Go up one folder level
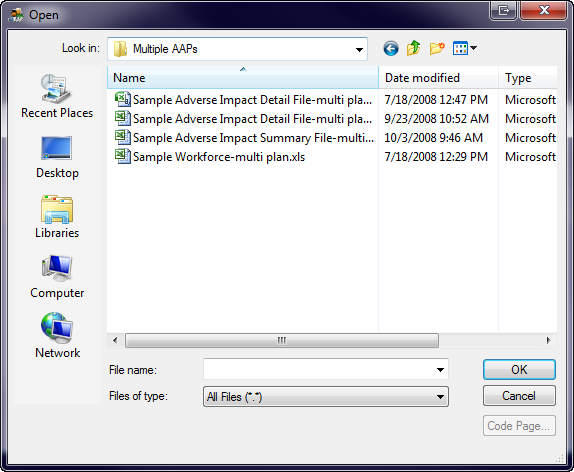This screenshot has height=472, width=574. pos(413,48)
